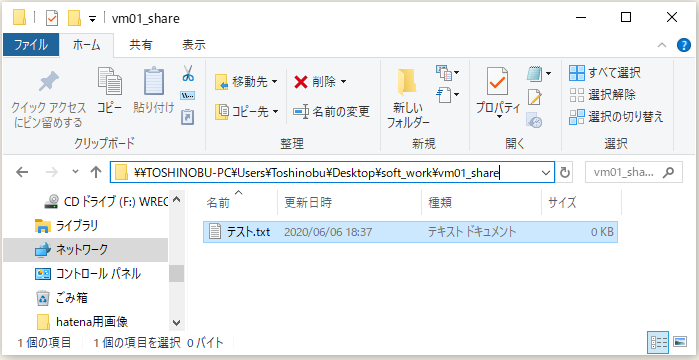Click the プロパティ (Properties) checkmark icon
The width and height of the screenshot is (699, 360).
pyautogui.click(x=498, y=82)
